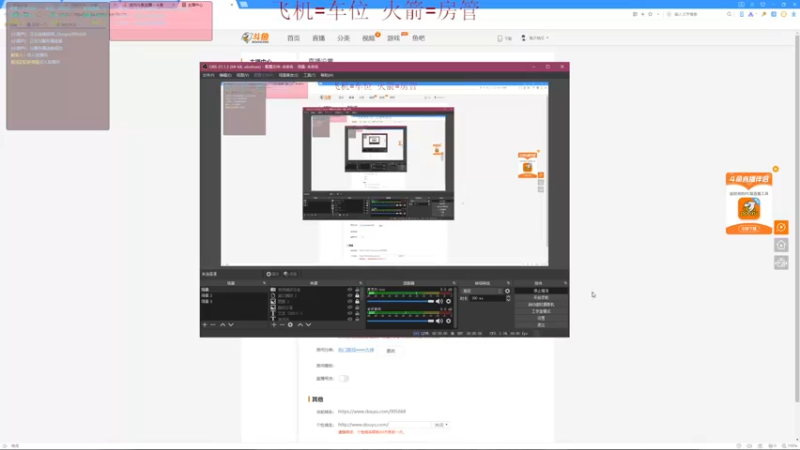
Task: Pop out the Scenes dock panel icon
Action: 264,283
